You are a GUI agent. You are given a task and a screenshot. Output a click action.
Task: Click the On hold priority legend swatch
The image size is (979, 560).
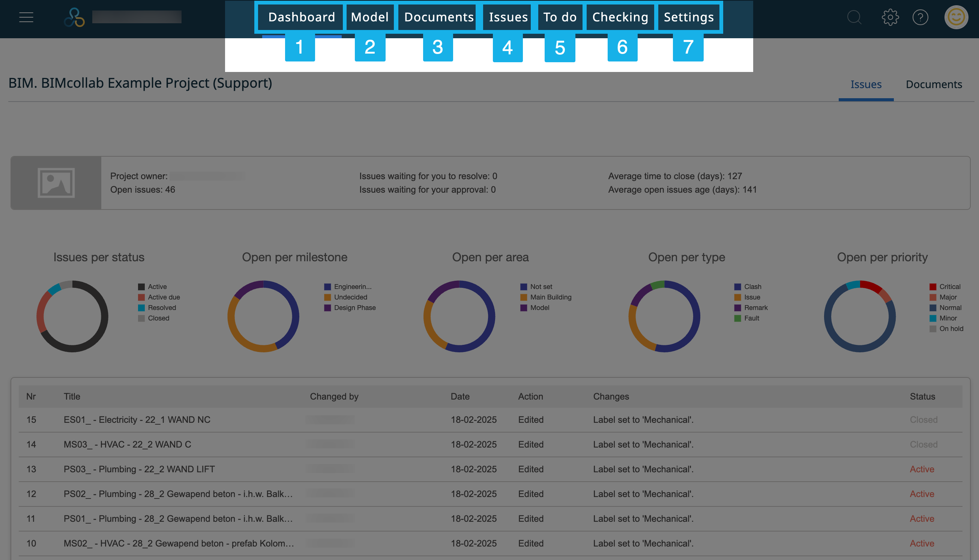(933, 329)
